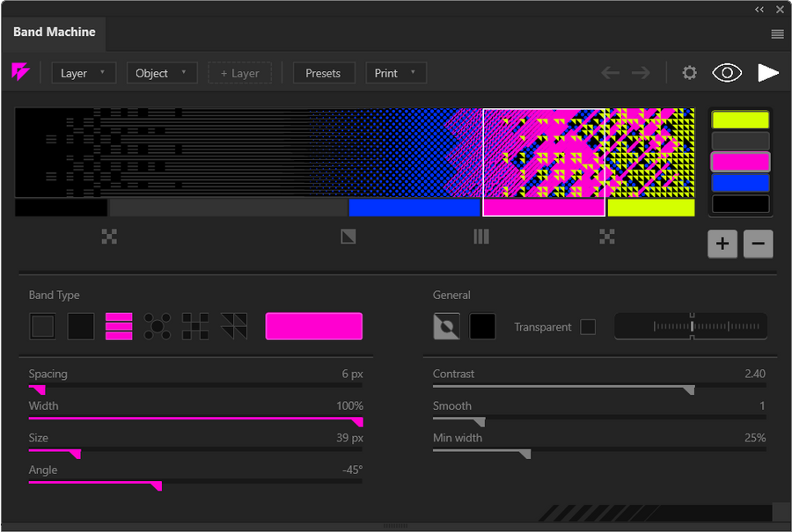The image size is (792, 532).
Task: Select the black band in the list
Action: tap(740, 204)
